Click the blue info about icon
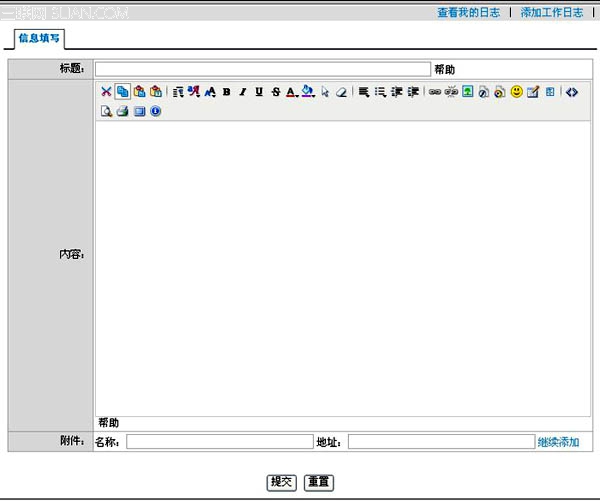The height and width of the screenshot is (501, 600). (155, 111)
